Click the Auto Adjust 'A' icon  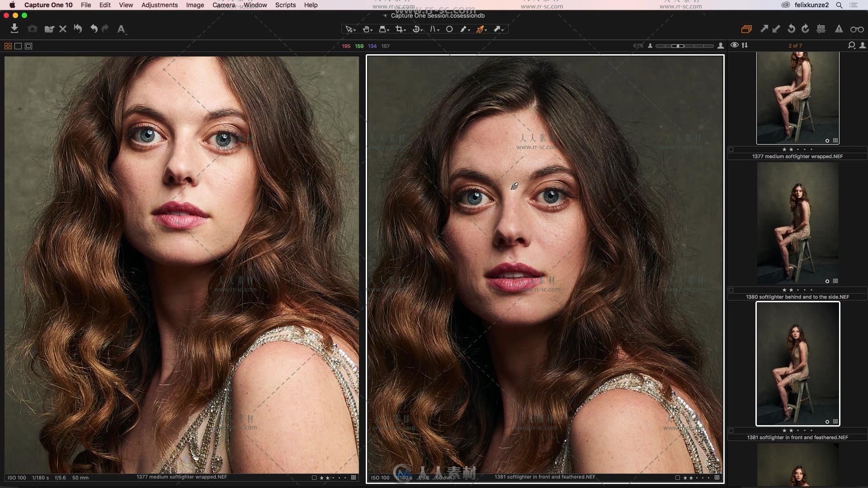point(121,29)
